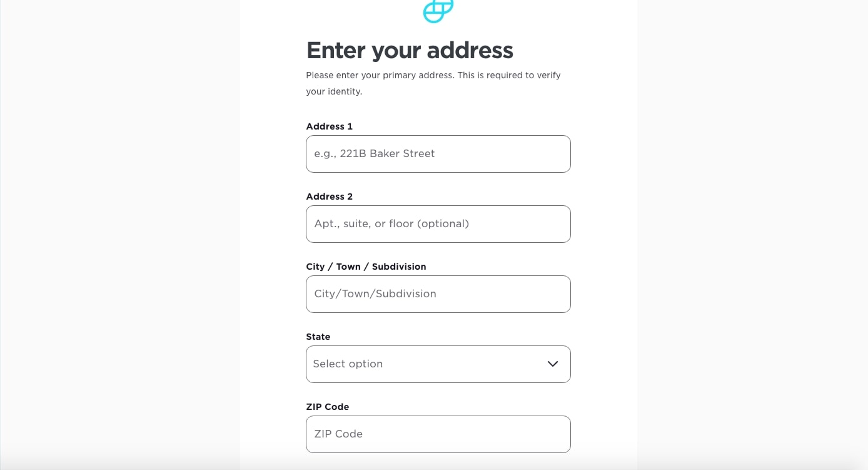Expand State list using chevron arrow
Image resolution: width=868 pixels, height=470 pixels.
click(552, 364)
